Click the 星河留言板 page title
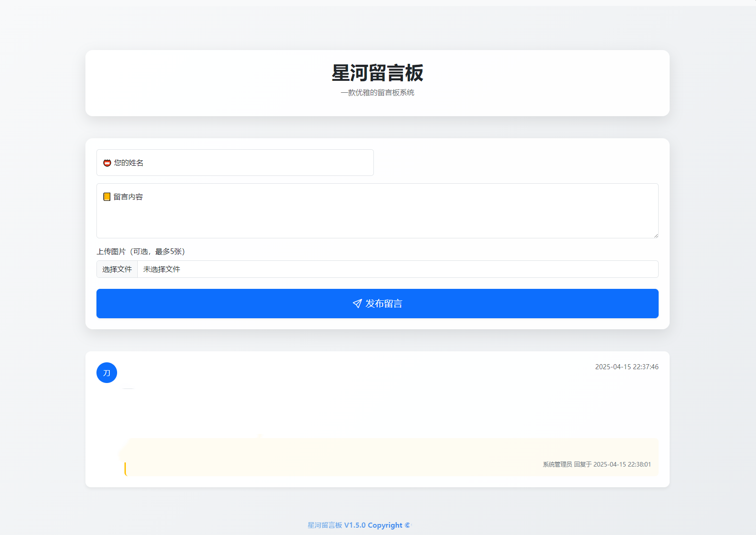The image size is (756, 535). pos(377,73)
